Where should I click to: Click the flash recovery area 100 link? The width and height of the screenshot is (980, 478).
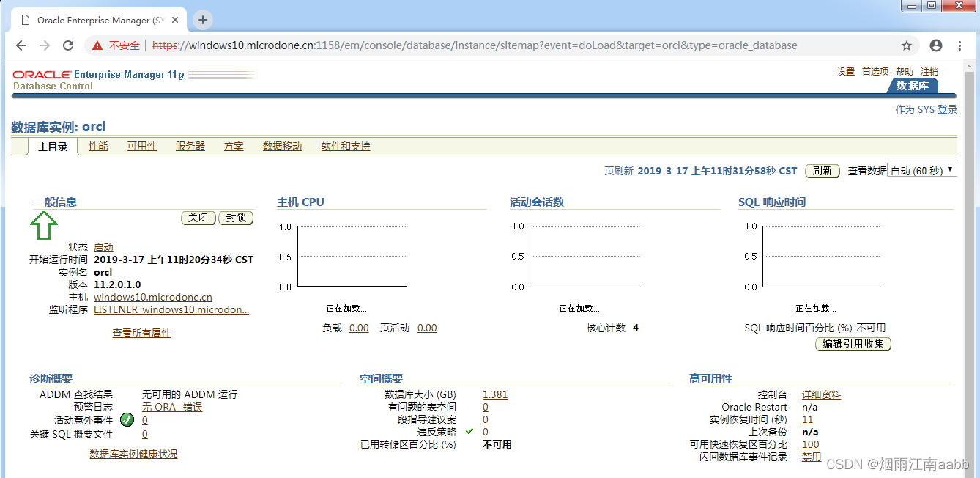tap(810, 444)
